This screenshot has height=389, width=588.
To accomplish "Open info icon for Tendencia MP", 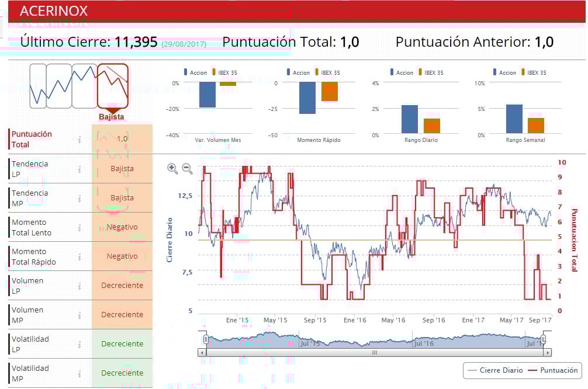I will click(79, 199).
